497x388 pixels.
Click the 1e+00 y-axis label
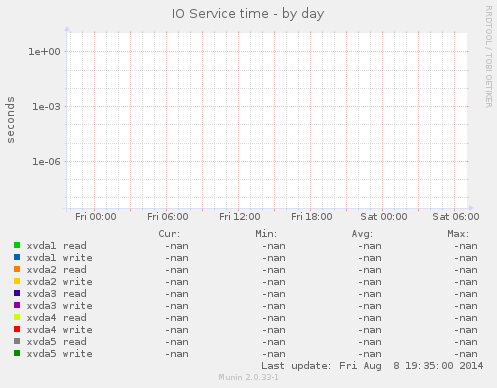point(44,52)
